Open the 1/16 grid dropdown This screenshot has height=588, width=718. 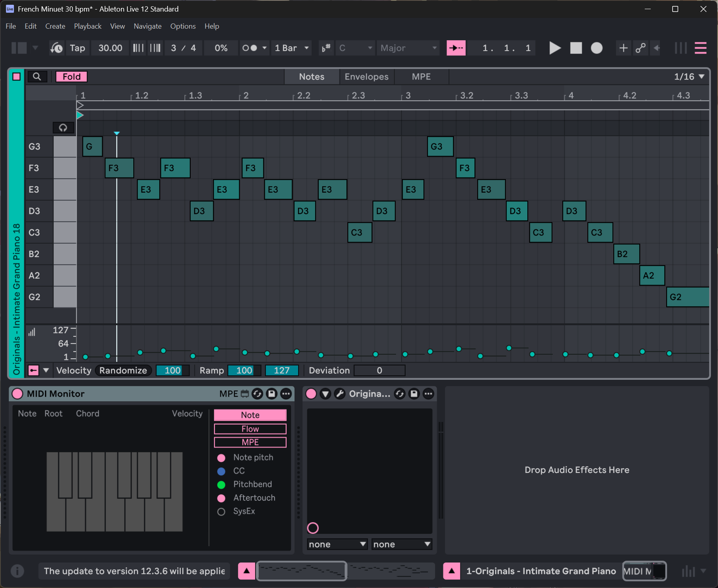click(689, 76)
